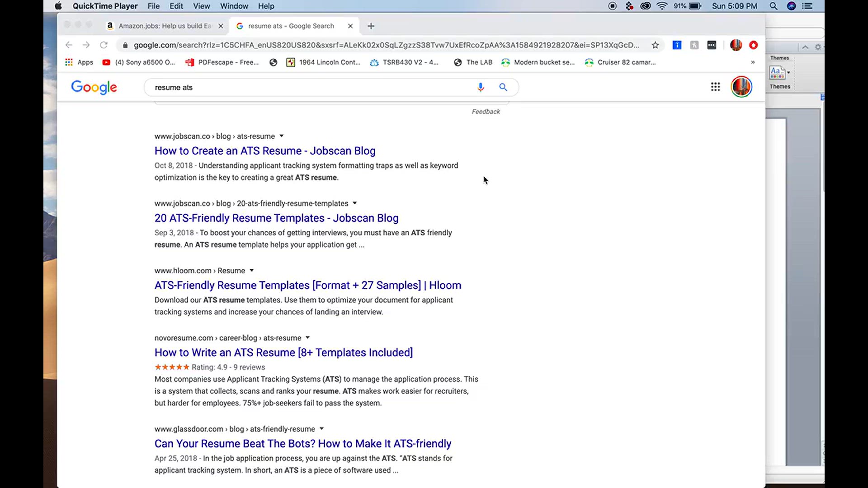Bookmark this page with the star
Image resolution: width=868 pixels, height=488 pixels.
click(x=655, y=45)
